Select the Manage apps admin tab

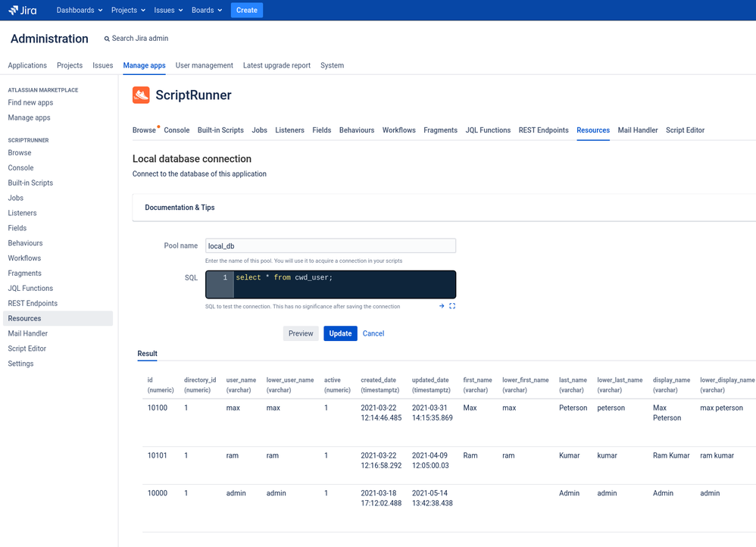pyautogui.click(x=144, y=65)
